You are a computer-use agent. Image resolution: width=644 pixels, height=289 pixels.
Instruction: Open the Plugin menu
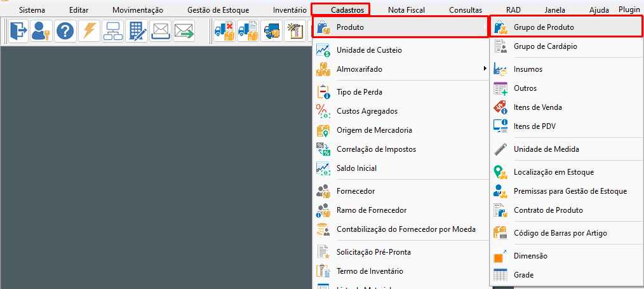click(x=629, y=10)
